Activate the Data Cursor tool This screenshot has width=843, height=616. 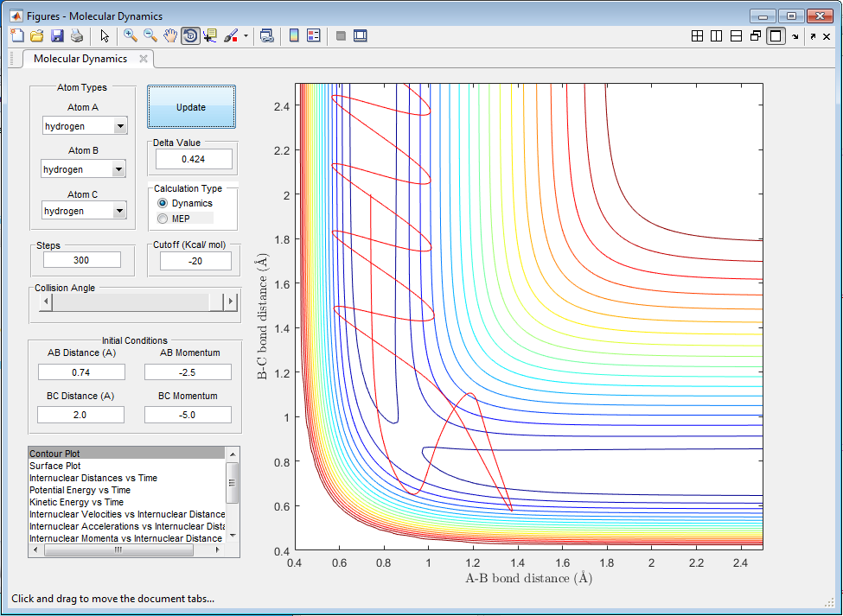[210, 35]
